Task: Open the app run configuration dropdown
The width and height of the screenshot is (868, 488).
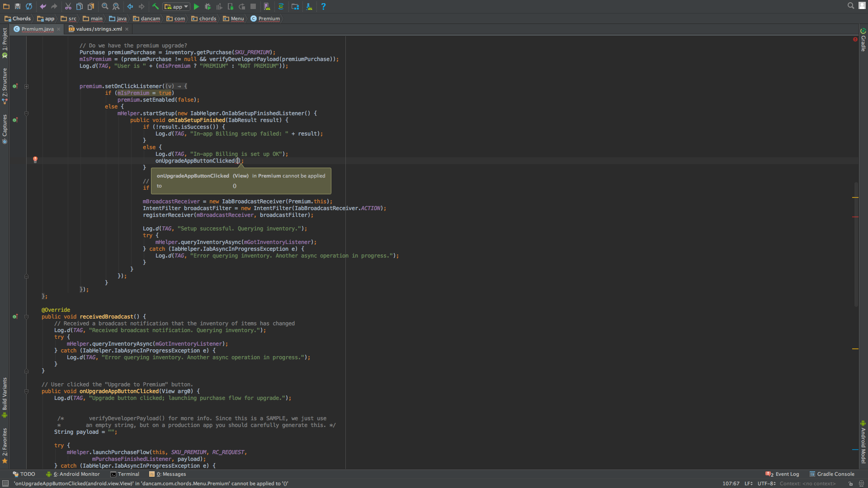Action: tap(176, 6)
